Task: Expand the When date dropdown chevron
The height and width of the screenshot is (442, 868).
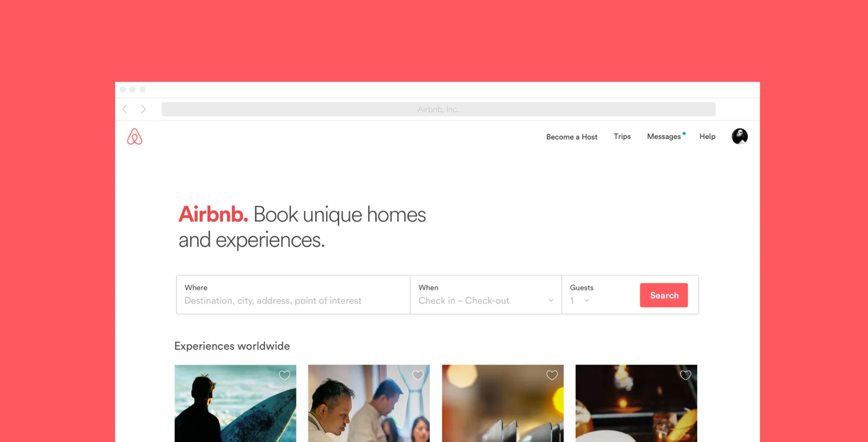Action: coord(551,300)
